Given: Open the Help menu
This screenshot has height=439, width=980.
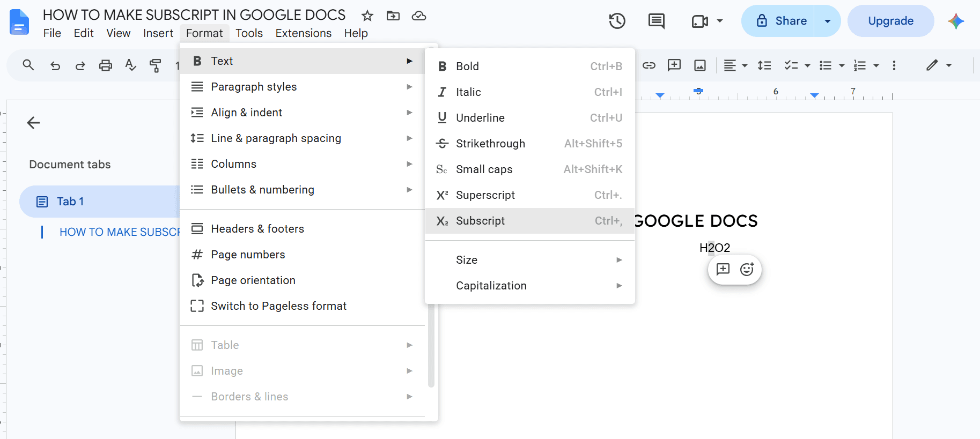Looking at the screenshot, I should click(356, 33).
